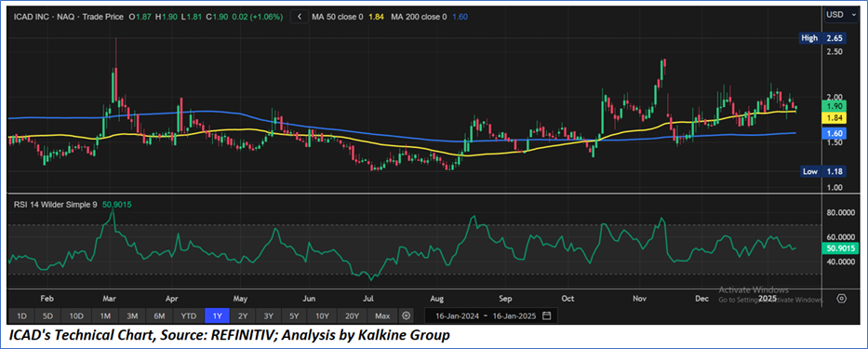Click the Mar label on the time axis
The image size is (868, 349).
[110, 298]
